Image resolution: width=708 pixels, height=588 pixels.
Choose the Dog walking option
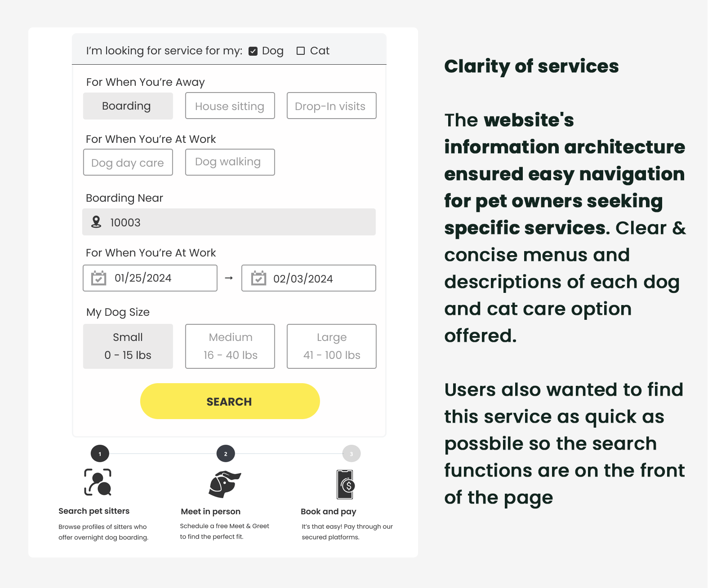(230, 162)
